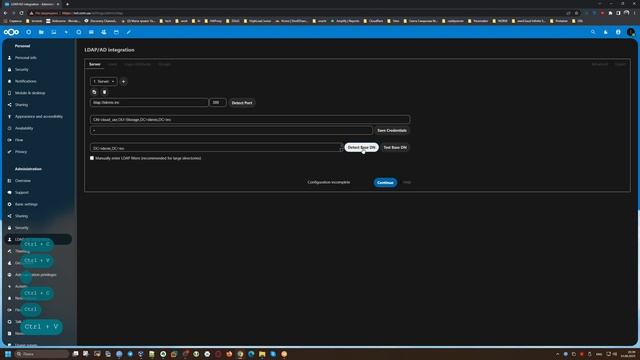The height and width of the screenshot is (360, 640).
Task: Open the contacts menu icon in header
Action: coord(618,32)
